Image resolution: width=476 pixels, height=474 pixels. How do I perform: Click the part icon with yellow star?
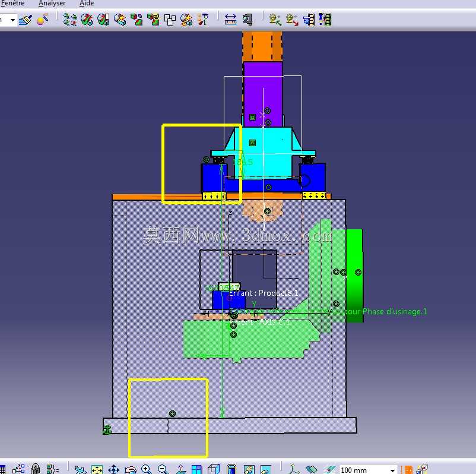tap(120, 20)
